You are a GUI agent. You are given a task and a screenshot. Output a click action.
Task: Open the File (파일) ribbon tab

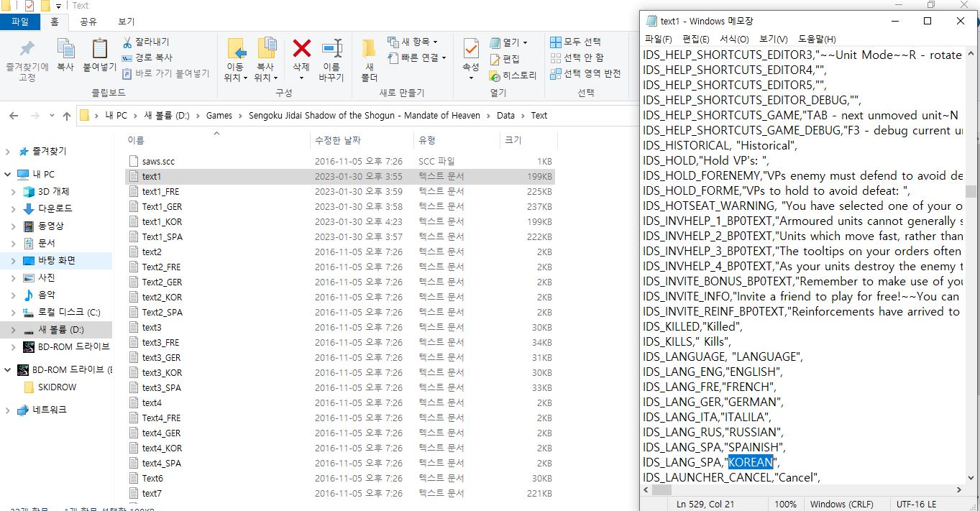20,22
